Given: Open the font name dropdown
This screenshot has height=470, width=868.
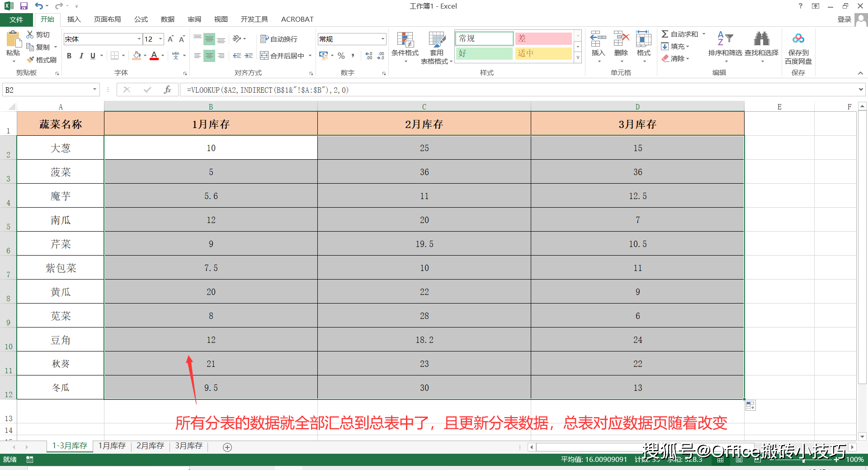Looking at the screenshot, I should click(x=139, y=39).
